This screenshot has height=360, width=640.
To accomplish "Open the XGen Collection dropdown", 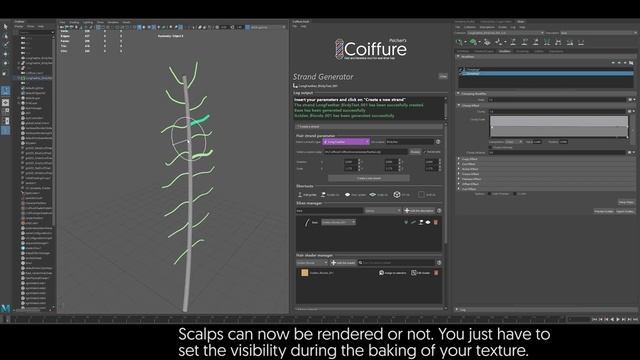I will click(x=506, y=33).
